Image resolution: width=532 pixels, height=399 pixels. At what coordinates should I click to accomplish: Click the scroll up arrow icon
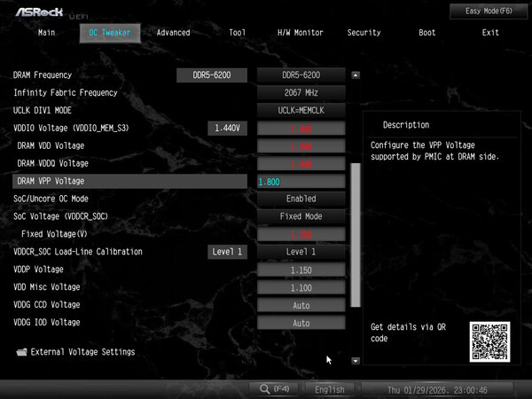356,75
